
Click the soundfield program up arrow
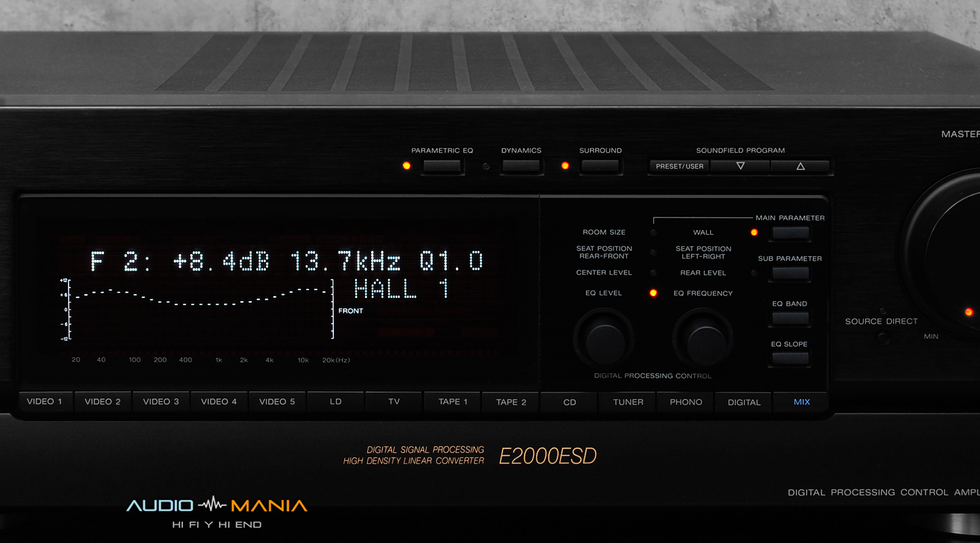click(x=800, y=166)
